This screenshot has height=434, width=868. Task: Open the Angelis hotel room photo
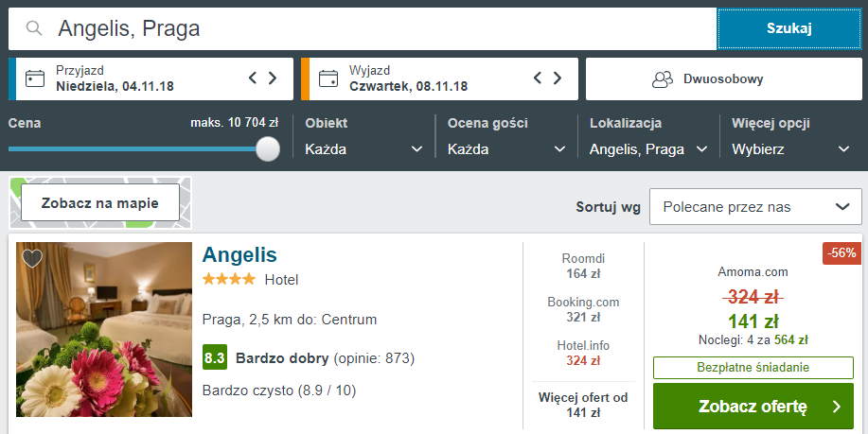(x=104, y=331)
